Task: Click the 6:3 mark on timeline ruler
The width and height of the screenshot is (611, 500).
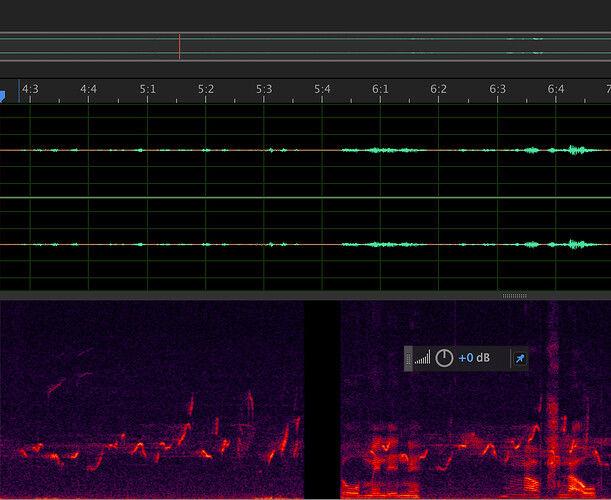Action: (498, 89)
